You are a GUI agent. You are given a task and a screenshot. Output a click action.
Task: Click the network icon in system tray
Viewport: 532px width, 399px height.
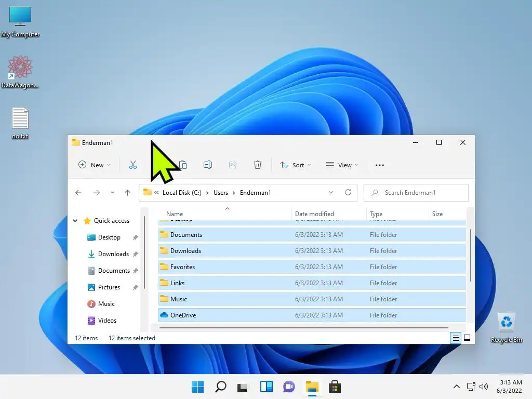click(471, 387)
